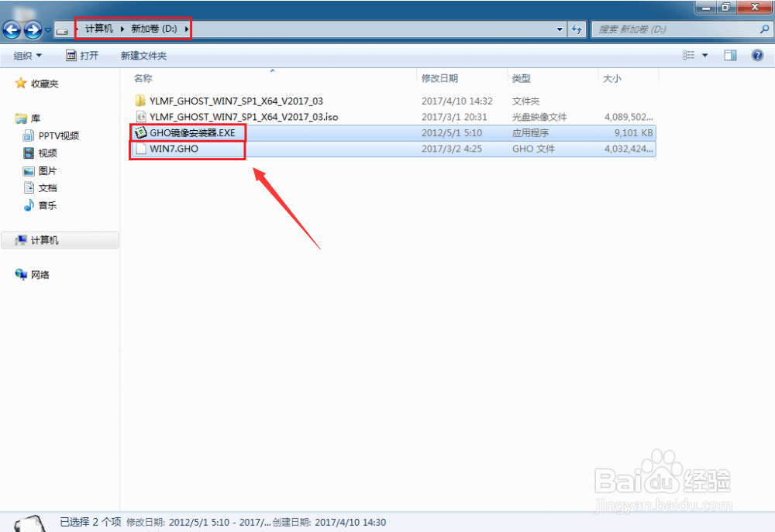Image resolution: width=775 pixels, height=532 pixels.
Task: Click the date 2017/4/10 14:32
Action: (456, 101)
